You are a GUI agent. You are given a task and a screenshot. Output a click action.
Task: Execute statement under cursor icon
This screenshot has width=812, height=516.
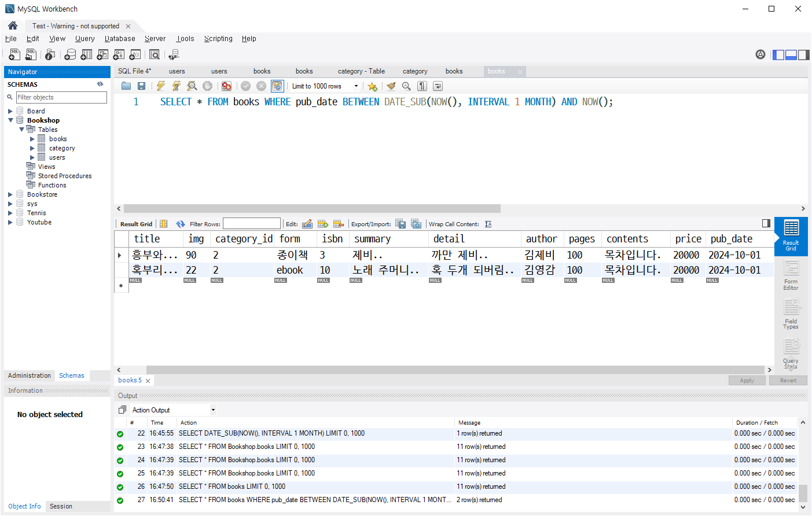[x=177, y=86]
